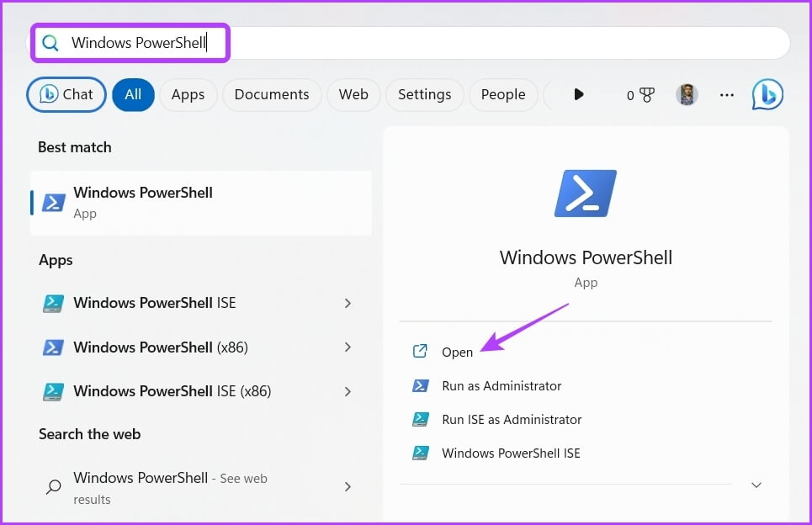Click the Run as Administrator icon
The width and height of the screenshot is (812, 525).
pyautogui.click(x=421, y=385)
